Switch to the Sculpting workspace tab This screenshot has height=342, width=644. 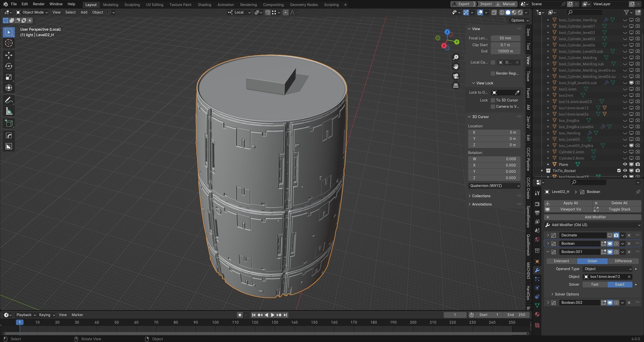[132, 5]
